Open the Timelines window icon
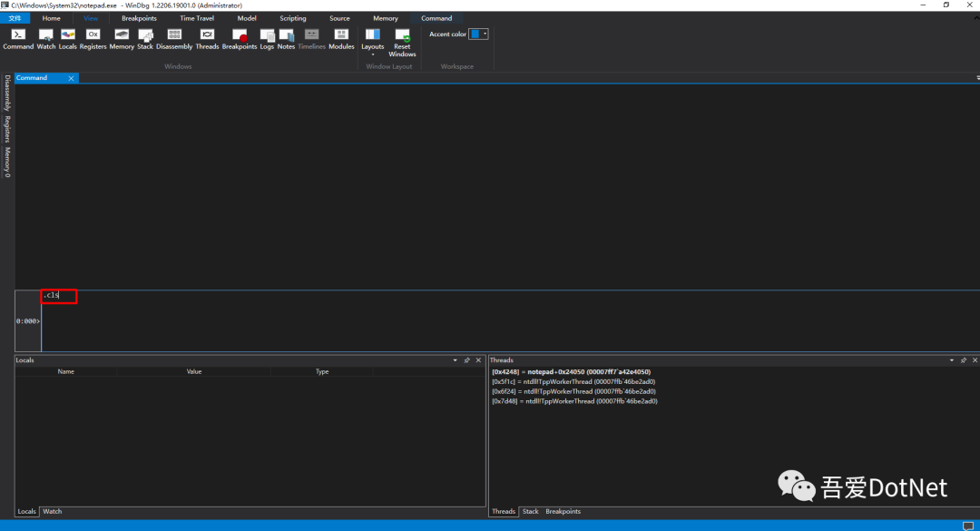This screenshot has width=980, height=531. point(311,39)
